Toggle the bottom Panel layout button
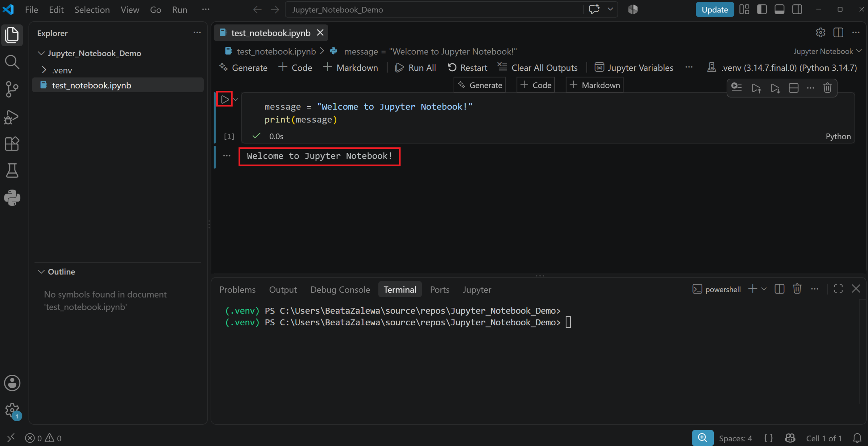Screen dimensions: 868x446 pyautogui.click(x=779, y=9)
